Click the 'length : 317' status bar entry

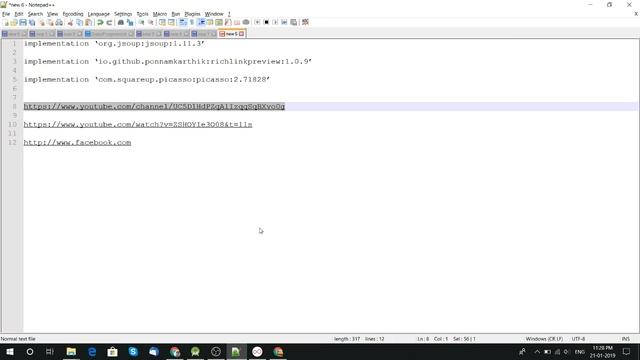click(x=347, y=339)
